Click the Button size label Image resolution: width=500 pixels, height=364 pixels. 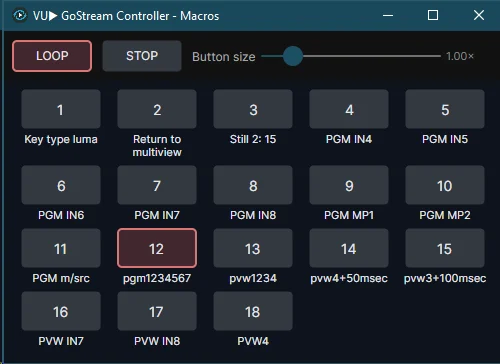224,57
